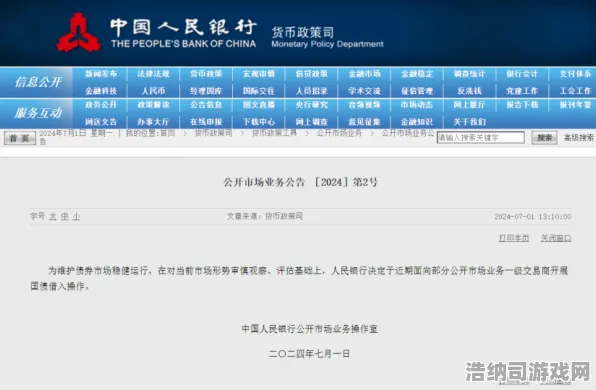596x390 pixels.
Task: Open the 意见征集 menu item
Action: click(x=365, y=122)
